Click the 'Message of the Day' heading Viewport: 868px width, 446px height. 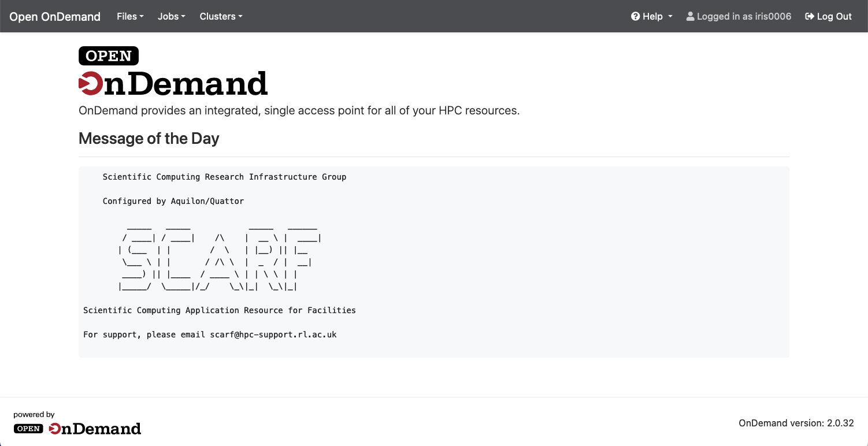click(149, 139)
